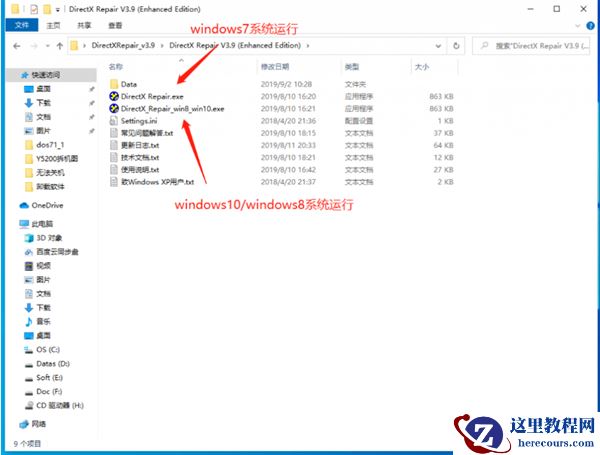Open dos71_1 folder in navigation pane
Viewport: 600px width, 455px height.
click(x=50, y=145)
